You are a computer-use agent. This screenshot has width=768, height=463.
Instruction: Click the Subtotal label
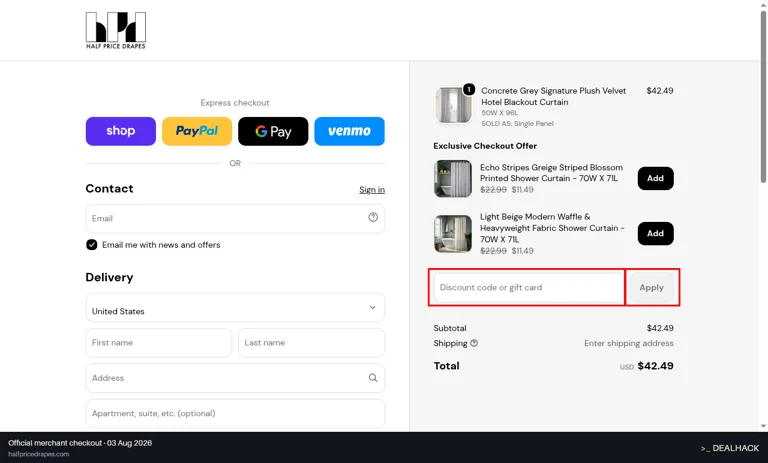click(x=450, y=328)
